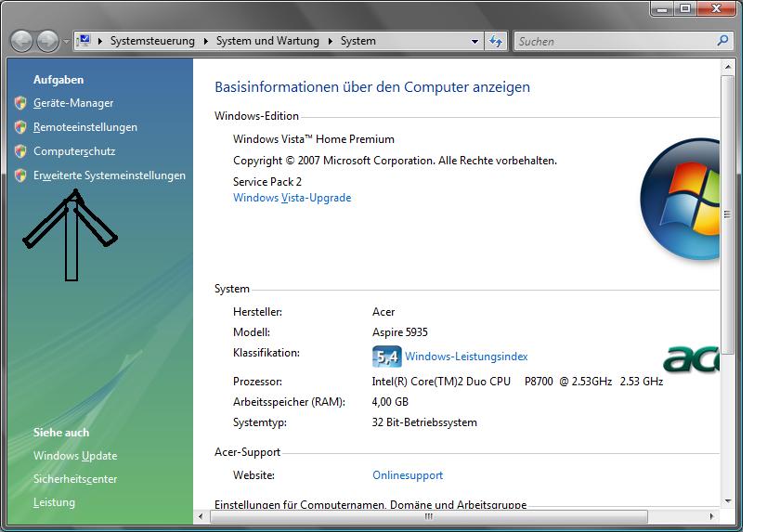Open the recent pages dropdown beside Forward
This screenshot has width=780, height=532.
[66, 42]
